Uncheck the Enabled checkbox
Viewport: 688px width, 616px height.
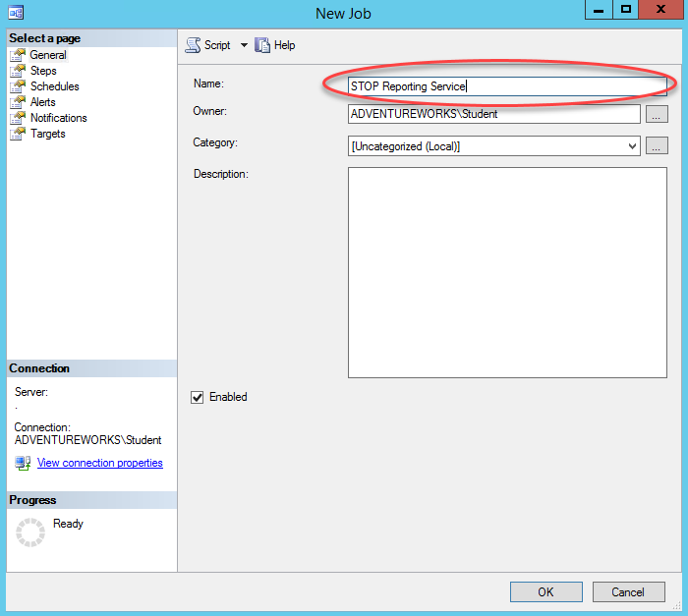pyautogui.click(x=197, y=397)
